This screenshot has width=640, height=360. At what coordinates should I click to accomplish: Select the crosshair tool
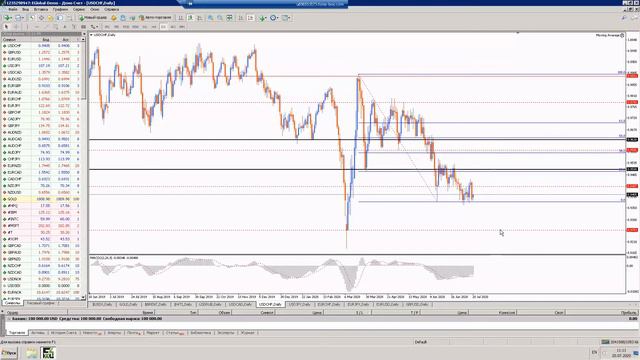16,27
